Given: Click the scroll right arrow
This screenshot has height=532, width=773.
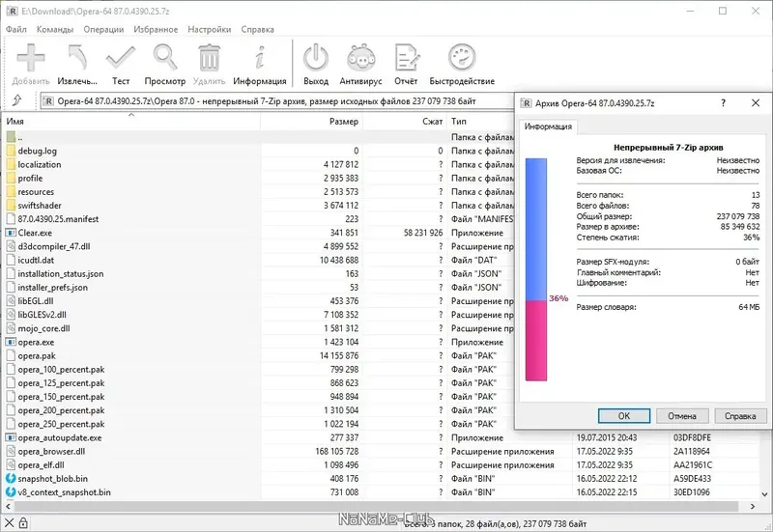Looking at the screenshot, I should [753, 506].
